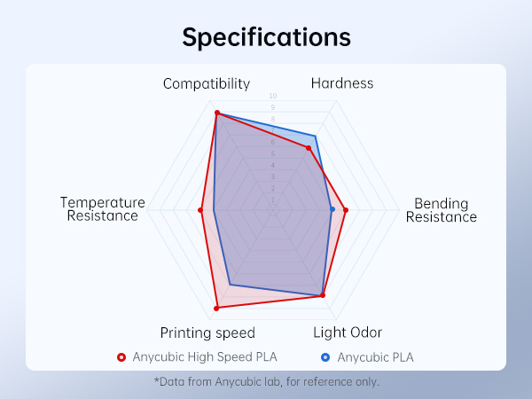Select the Light Odor axis label

click(x=348, y=332)
